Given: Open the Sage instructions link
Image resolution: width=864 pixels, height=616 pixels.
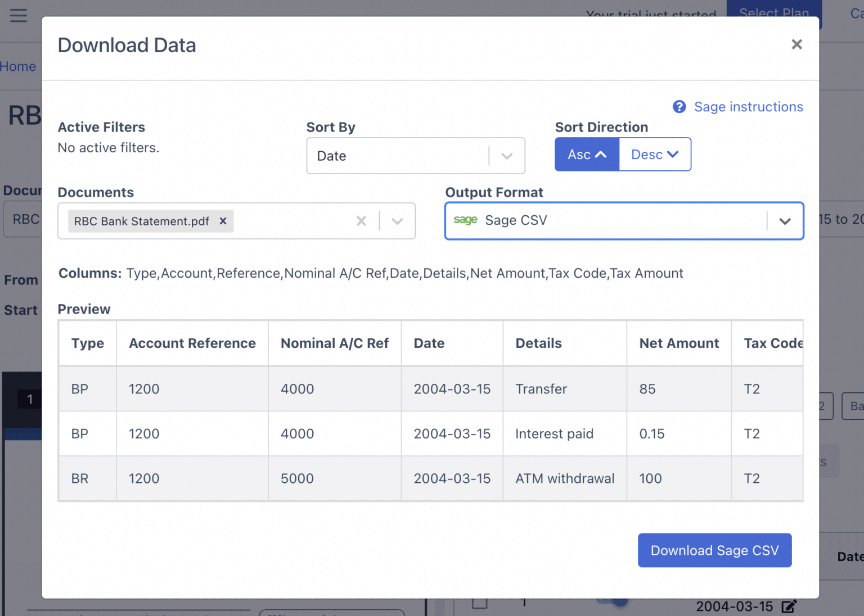Looking at the screenshot, I should [x=749, y=107].
